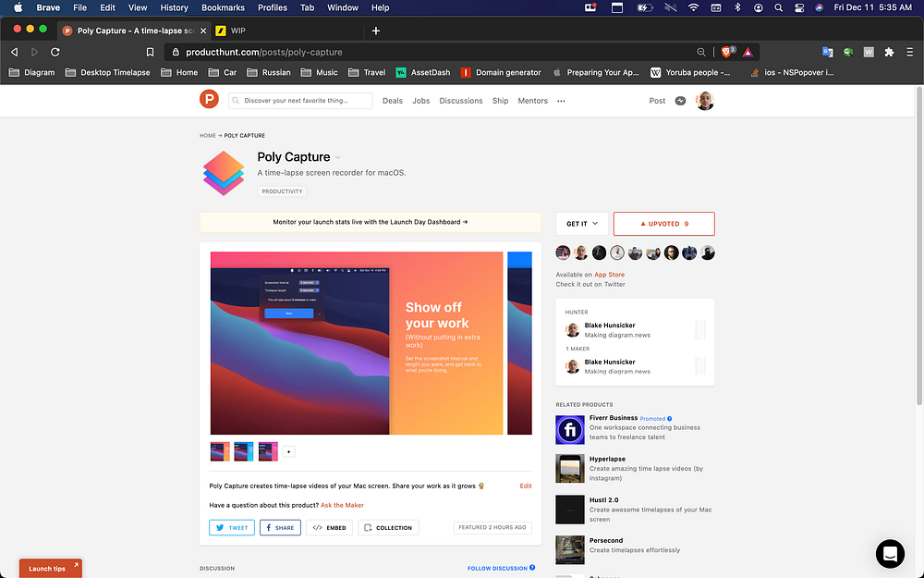Open the Ask the Maker link

pos(342,506)
